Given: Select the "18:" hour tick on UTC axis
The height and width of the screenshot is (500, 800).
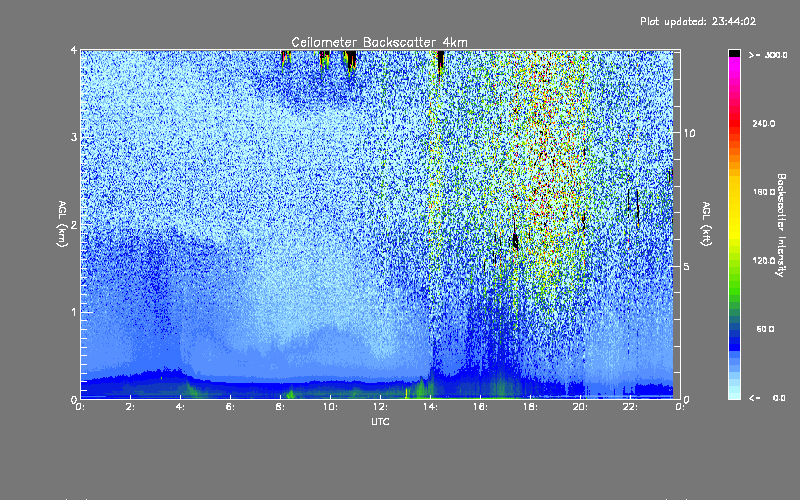Looking at the screenshot, I should (x=531, y=407).
